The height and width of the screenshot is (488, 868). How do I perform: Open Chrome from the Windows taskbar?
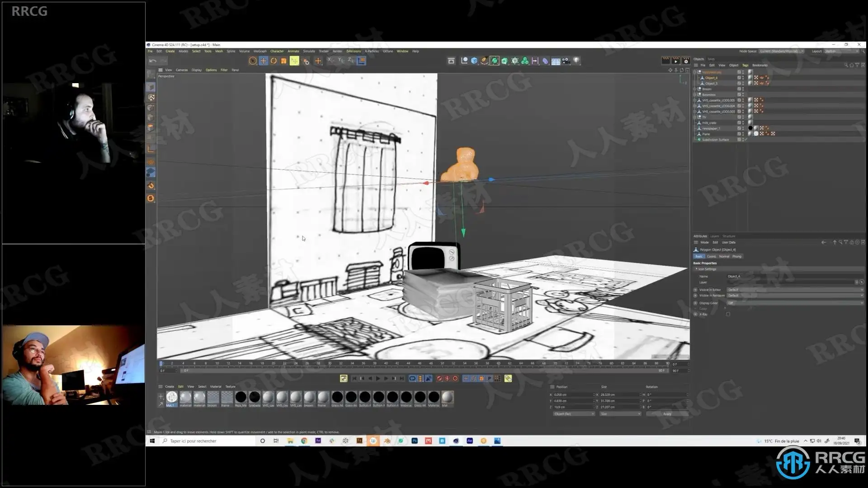coord(304,441)
